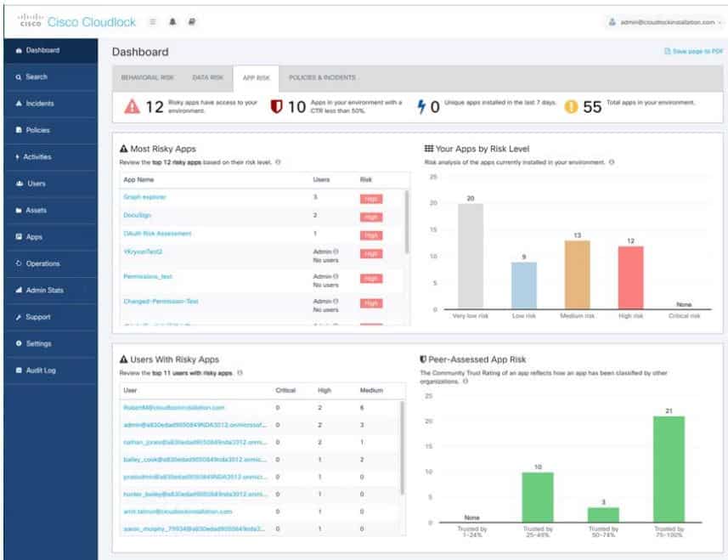Click the red warning triangle beside 12
728x560 pixels.
pos(132,107)
